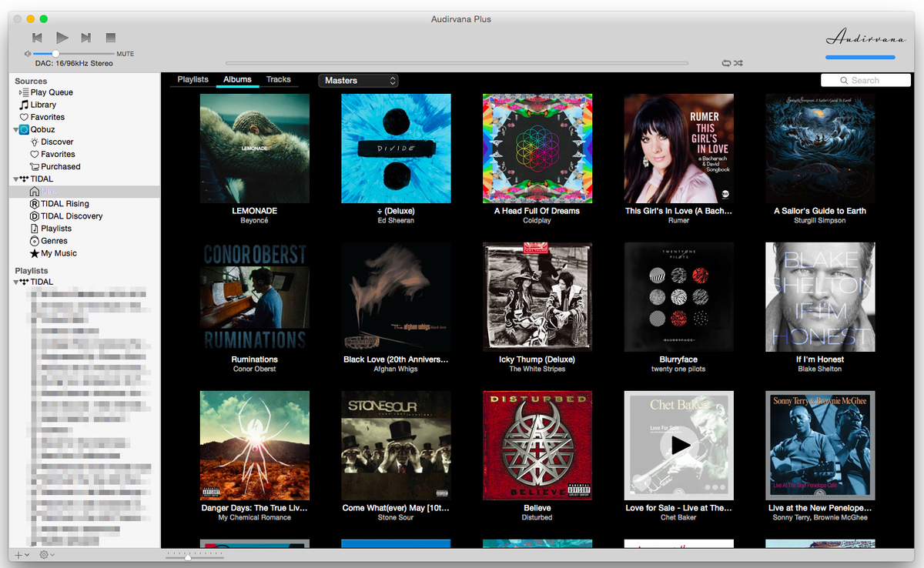Open Believe album cover
924x568 pixels.
coord(537,446)
